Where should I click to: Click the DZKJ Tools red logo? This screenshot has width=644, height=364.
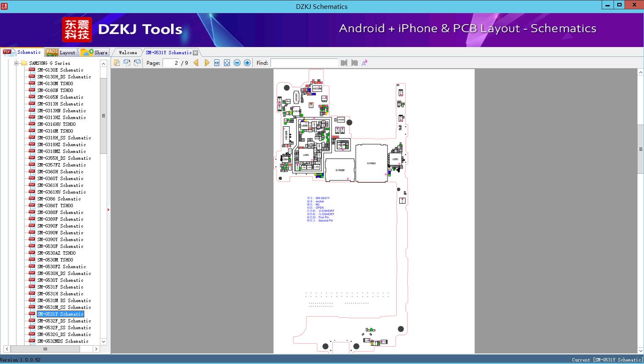tap(77, 30)
